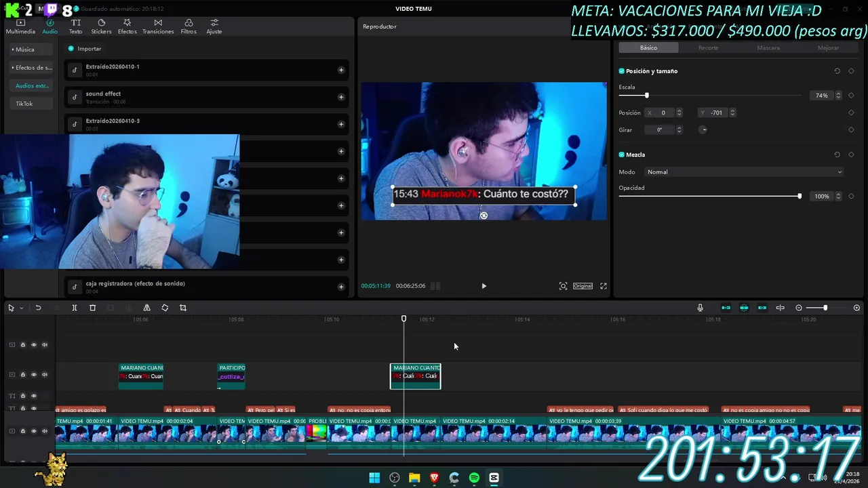Open the Modo Normal blend dropdown
Screen dimensions: 868x488
[744, 172]
